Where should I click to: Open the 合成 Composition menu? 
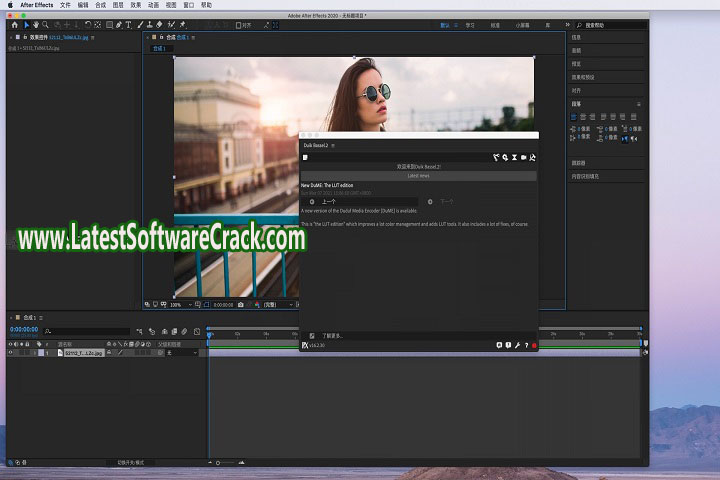[x=100, y=5]
